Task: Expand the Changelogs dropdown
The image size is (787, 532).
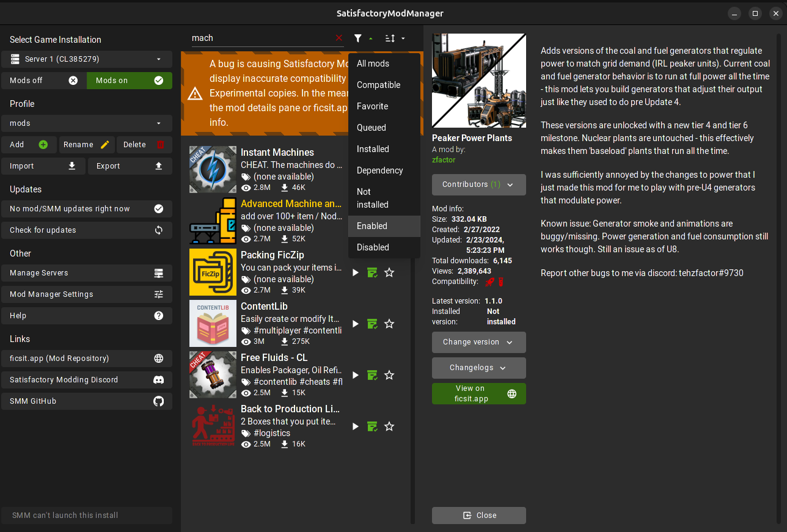Action: [x=479, y=368]
